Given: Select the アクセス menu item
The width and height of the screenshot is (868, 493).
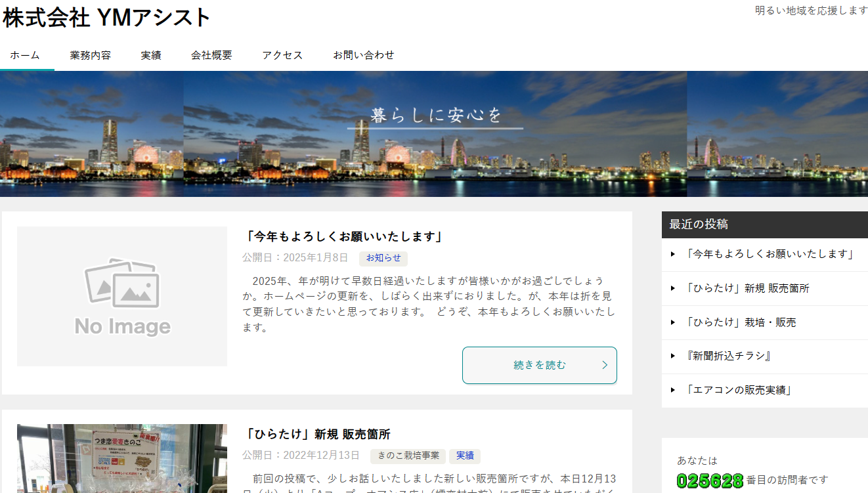Looking at the screenshot, I should 282,55.
